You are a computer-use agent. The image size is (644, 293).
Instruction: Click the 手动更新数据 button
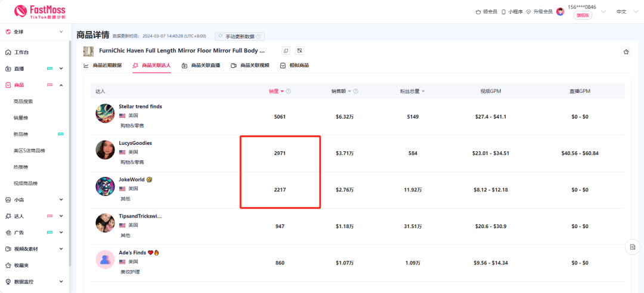240,36
